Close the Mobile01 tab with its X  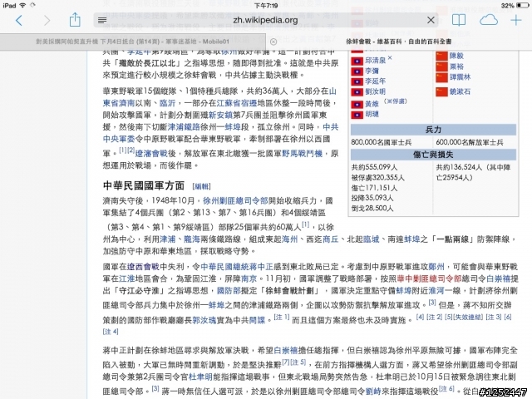click(273, 42)
